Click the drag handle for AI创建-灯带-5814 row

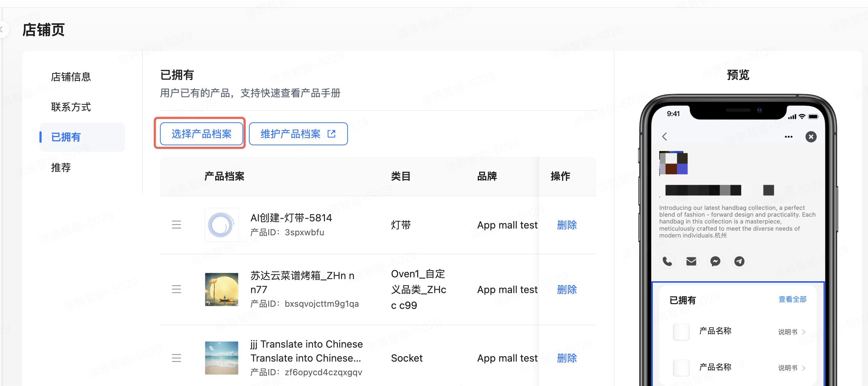click(176, 225)
